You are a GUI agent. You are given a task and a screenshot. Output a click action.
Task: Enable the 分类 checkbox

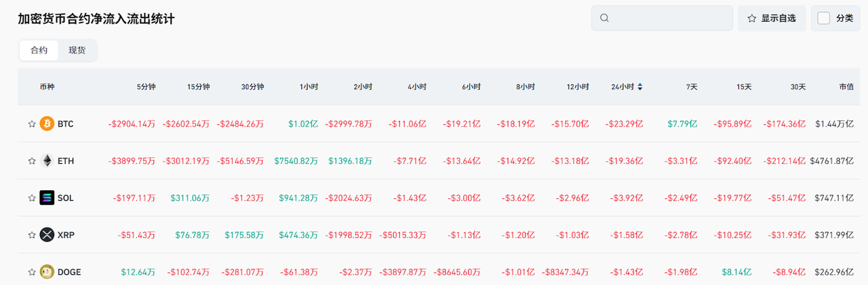click(824, 18)
